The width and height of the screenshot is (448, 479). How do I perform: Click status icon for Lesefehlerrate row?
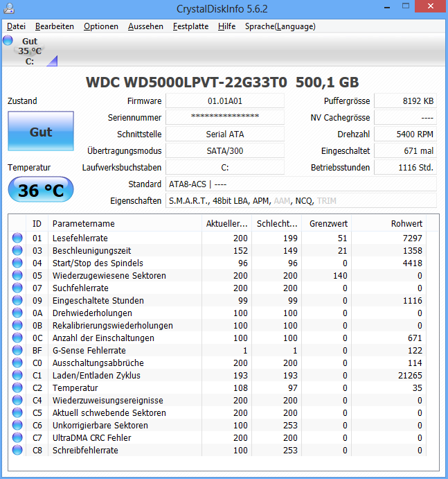pos(17,238)
